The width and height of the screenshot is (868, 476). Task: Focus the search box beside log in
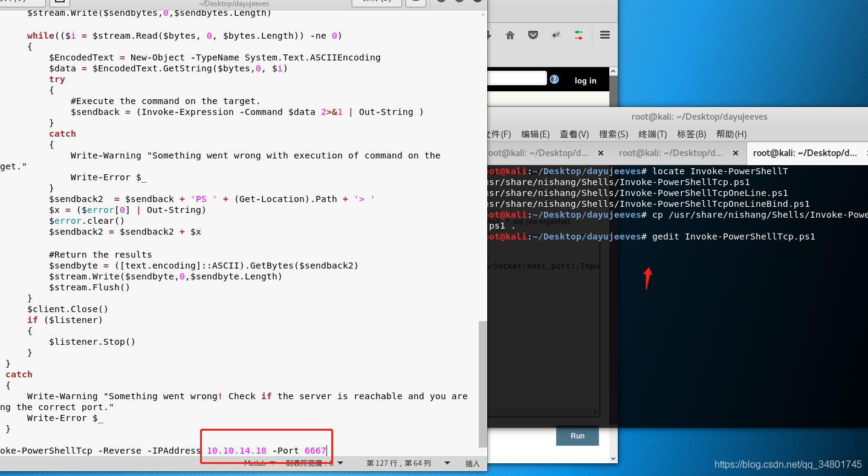click(517, 79)
